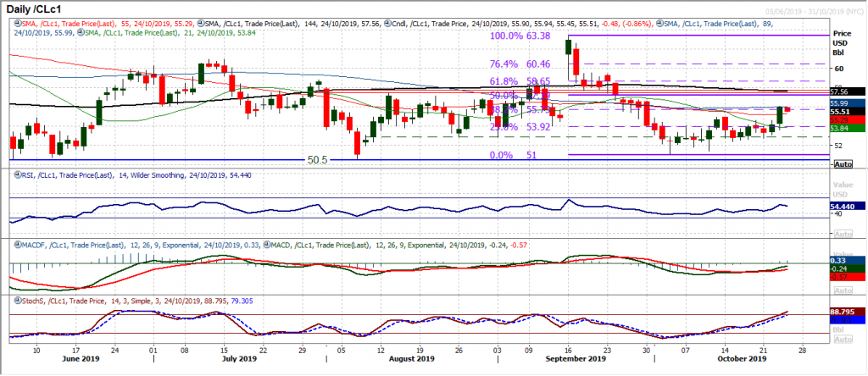Click the RSI indicator legend icon
Screen dimensions: 868x376
(x=16, y=176)
